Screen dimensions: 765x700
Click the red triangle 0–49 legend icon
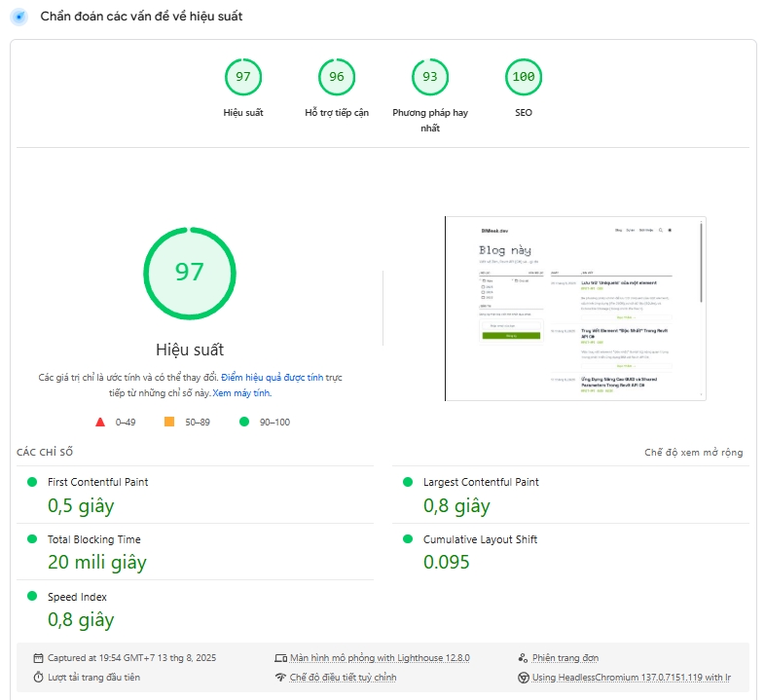pos(100,422)
